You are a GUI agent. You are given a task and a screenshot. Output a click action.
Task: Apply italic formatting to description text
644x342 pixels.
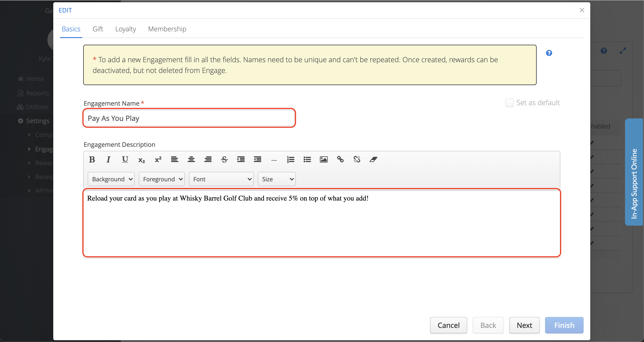tap(108, 159)
